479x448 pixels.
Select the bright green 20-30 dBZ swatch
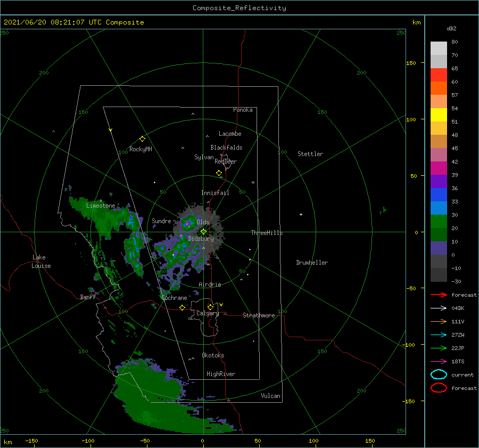[x=439, y=222]
